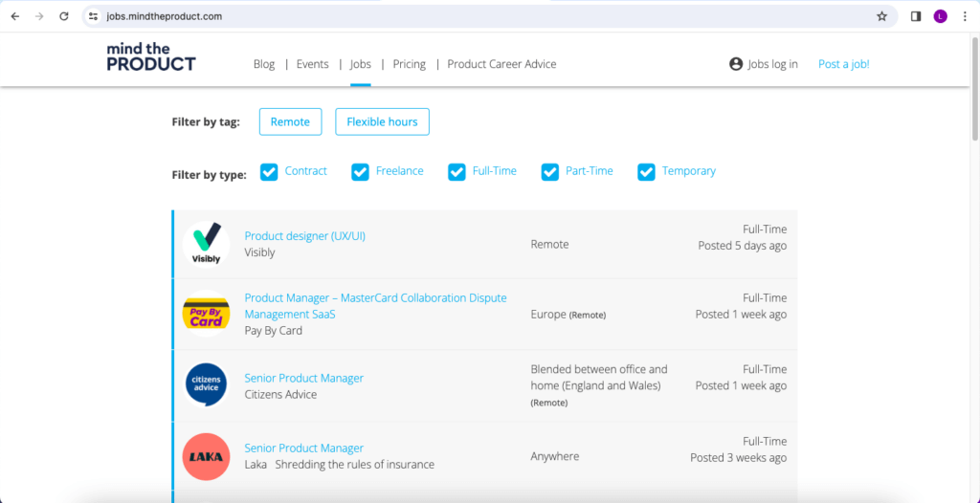
Task: Disable the Full-Time filter checkbox
Action: pyautogui.click(x=457, y=172)
